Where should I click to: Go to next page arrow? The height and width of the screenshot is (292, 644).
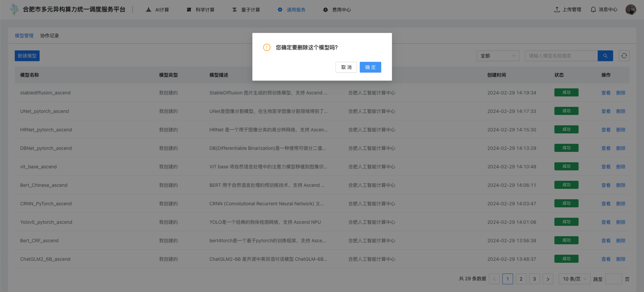click(548, 279)
